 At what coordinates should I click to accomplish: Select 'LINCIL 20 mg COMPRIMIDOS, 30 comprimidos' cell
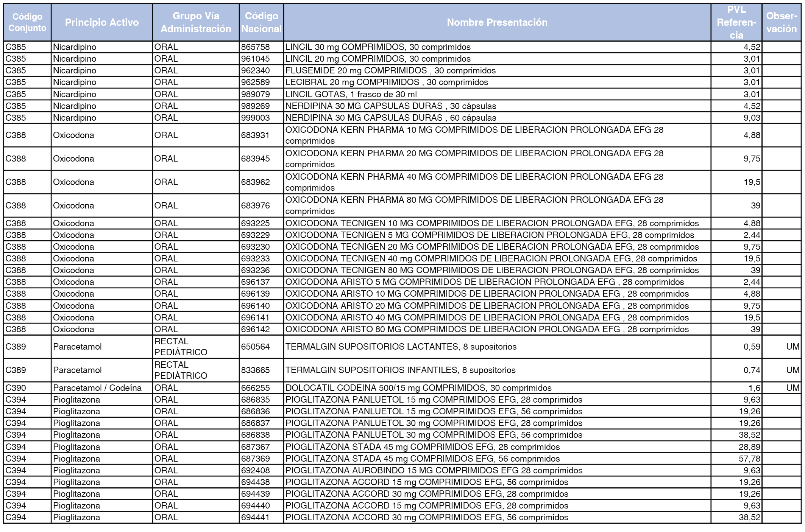point(497,59)
